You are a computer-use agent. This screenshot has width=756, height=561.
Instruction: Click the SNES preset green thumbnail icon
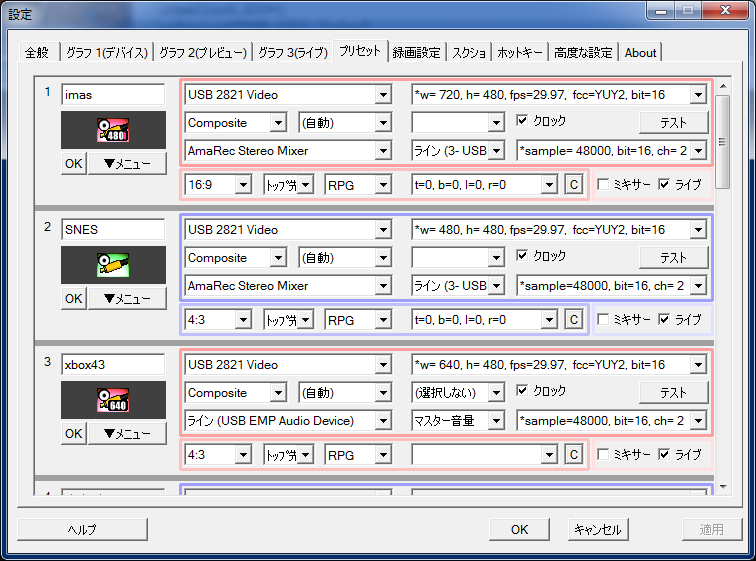[x=113, y=265]
